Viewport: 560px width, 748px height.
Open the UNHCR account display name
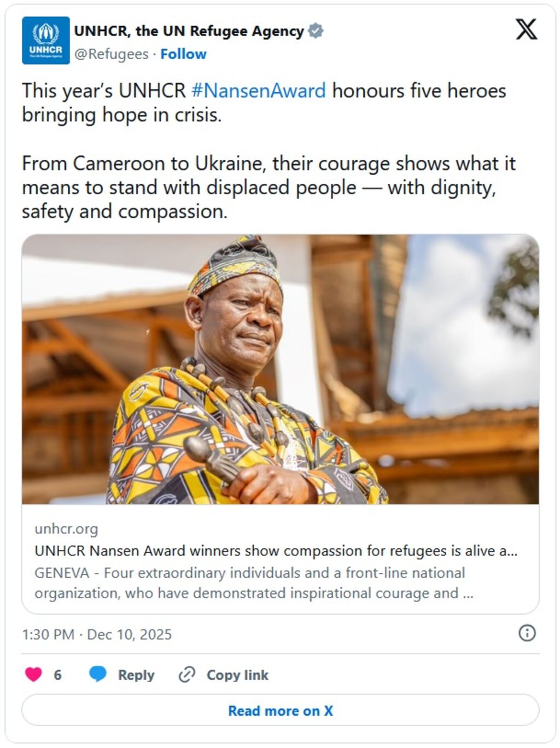(x=189, y=31)
